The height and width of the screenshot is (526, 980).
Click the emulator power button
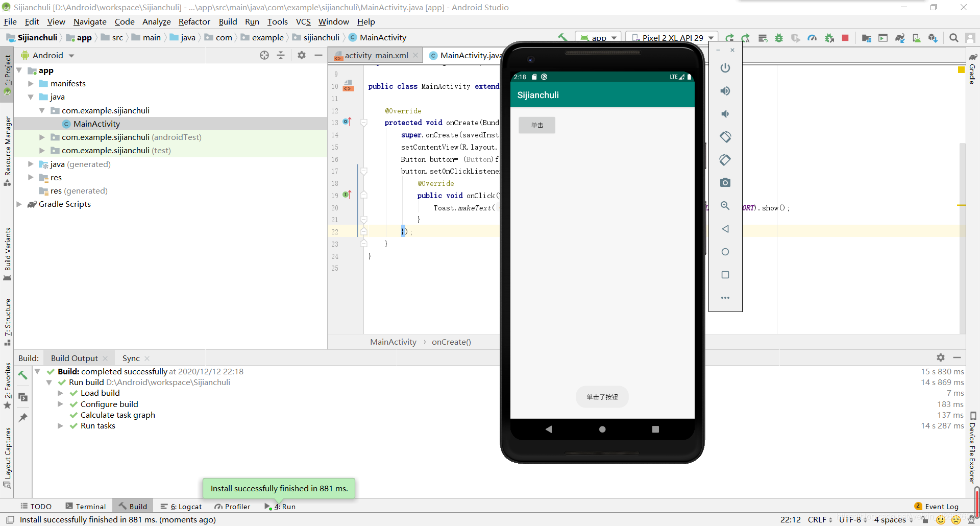(725, 68)
